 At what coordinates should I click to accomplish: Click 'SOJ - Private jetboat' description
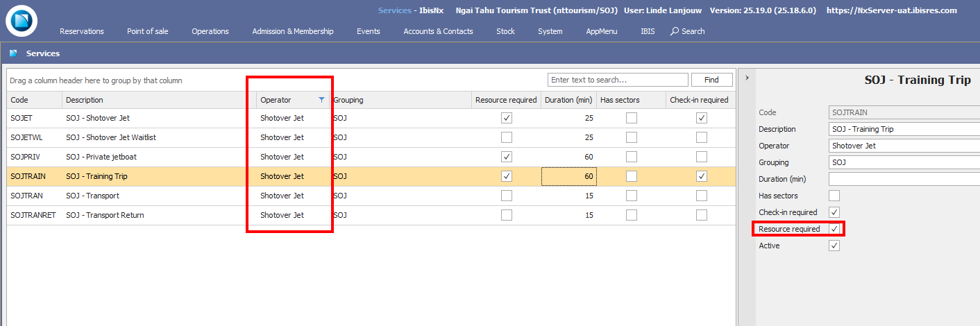[101, 157]
